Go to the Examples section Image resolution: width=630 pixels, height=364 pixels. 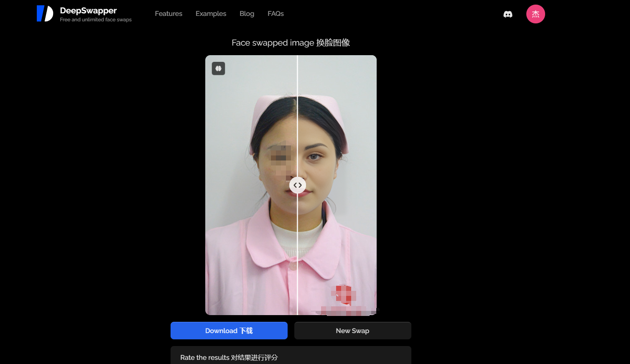click(211, 14)
